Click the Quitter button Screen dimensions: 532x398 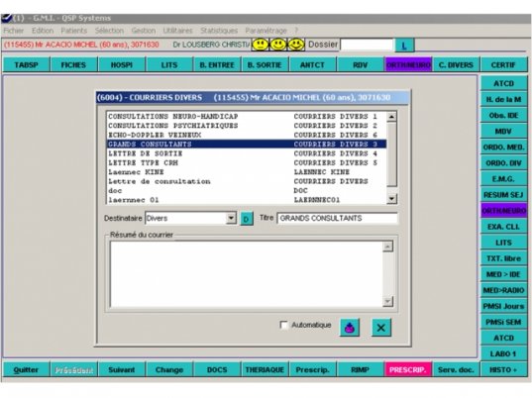[x=26, y=370]
